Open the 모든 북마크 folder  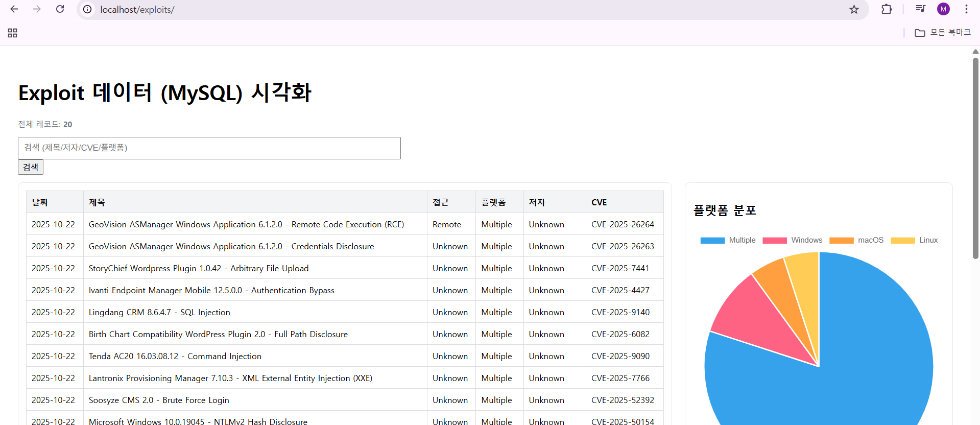point(943,33)
